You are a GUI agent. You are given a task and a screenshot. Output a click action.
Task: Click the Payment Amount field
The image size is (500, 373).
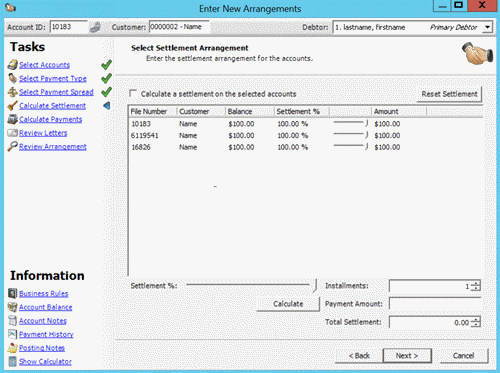click(x=435, y=304)
